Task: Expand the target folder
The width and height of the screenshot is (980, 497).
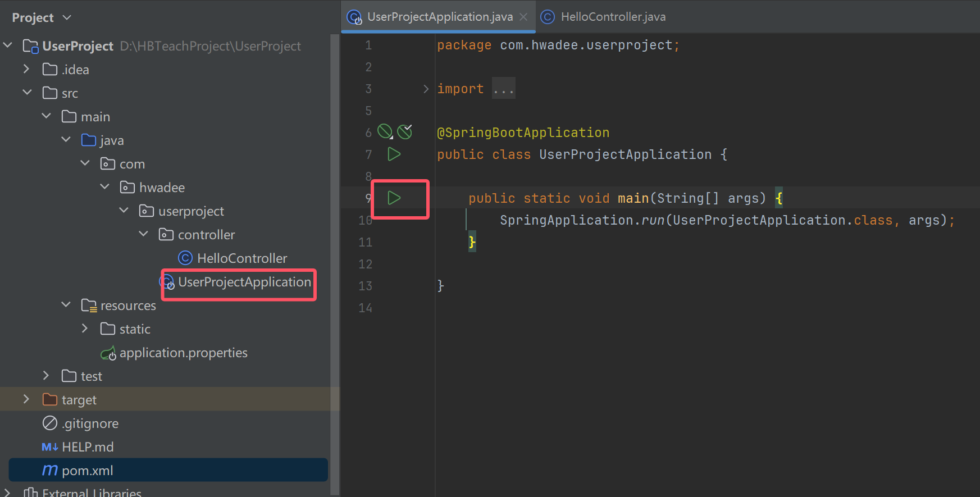Action: 26,399
